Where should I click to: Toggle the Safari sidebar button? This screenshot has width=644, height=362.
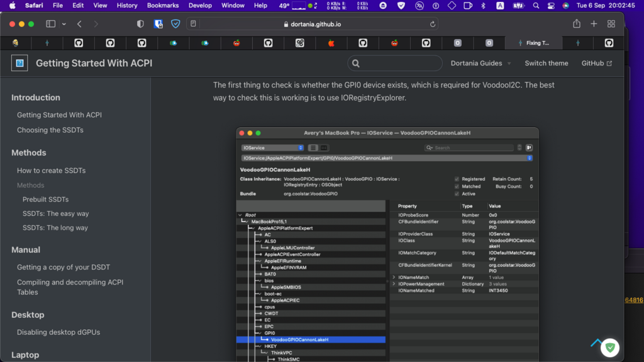pyautogui.click(x=50, y=24)
